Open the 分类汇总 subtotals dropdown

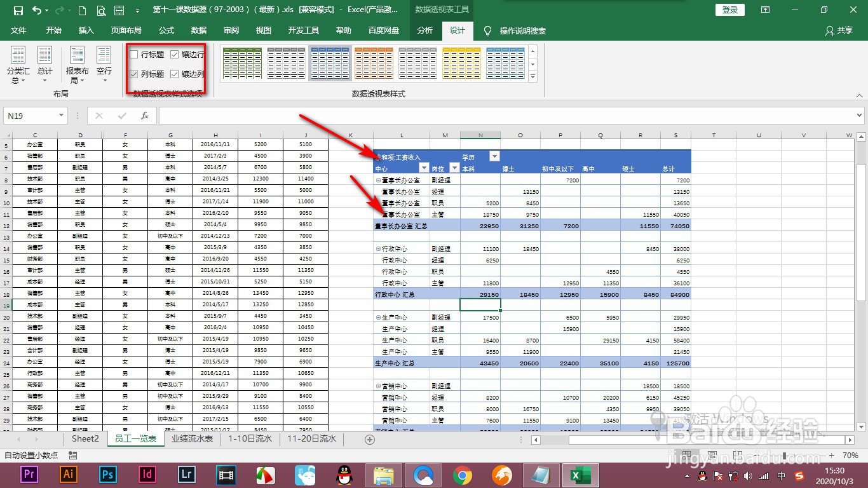[x=18, y=66]
